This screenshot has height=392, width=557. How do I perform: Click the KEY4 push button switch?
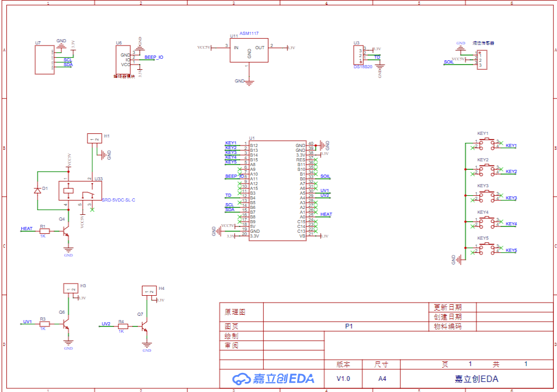(487, 222)
